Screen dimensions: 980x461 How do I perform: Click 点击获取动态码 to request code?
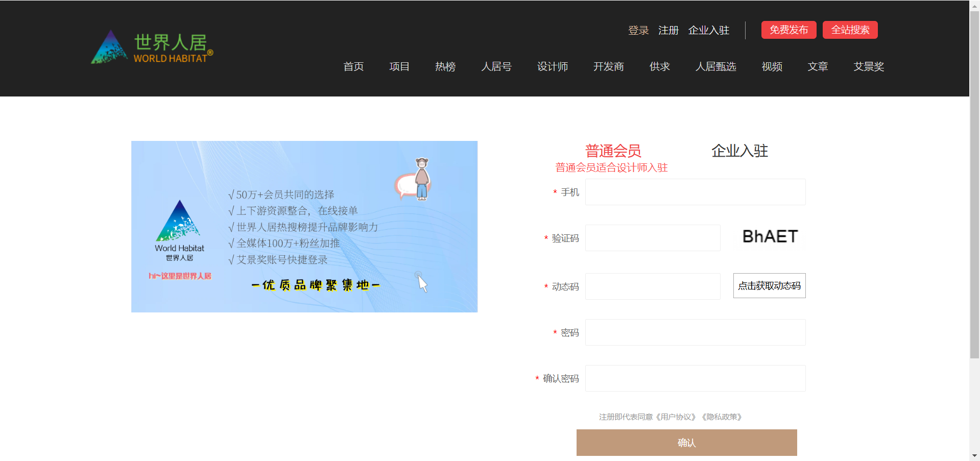[769, 286]
